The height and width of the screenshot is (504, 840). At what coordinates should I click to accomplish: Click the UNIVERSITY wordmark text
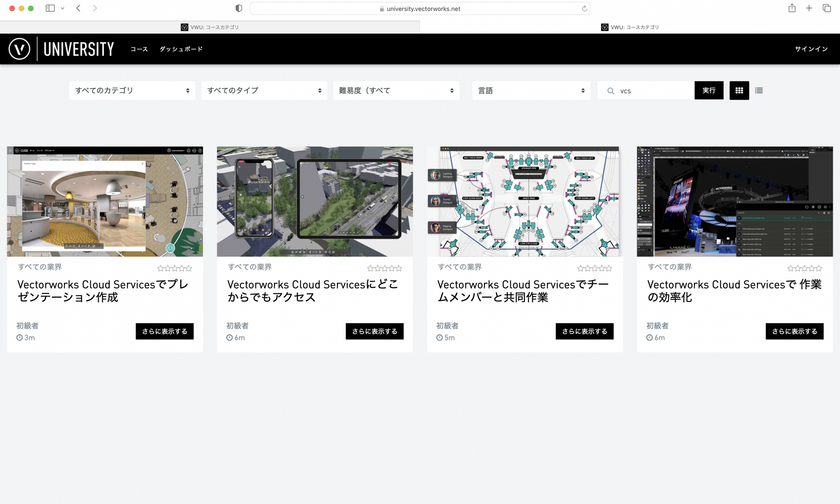79,49
